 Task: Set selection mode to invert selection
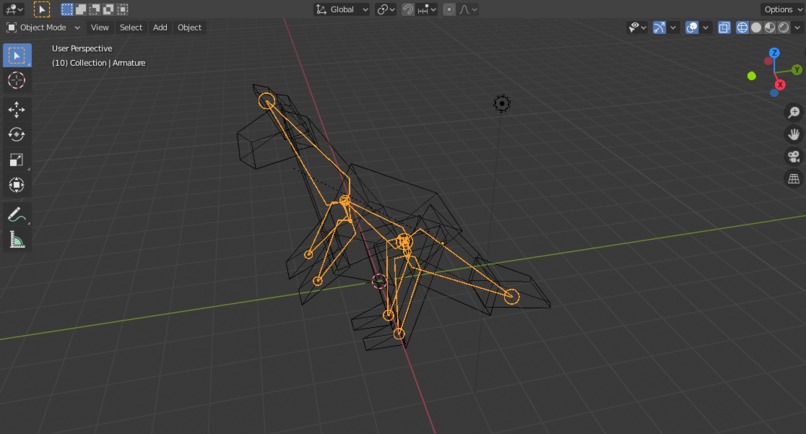click(x=108, y=9)
